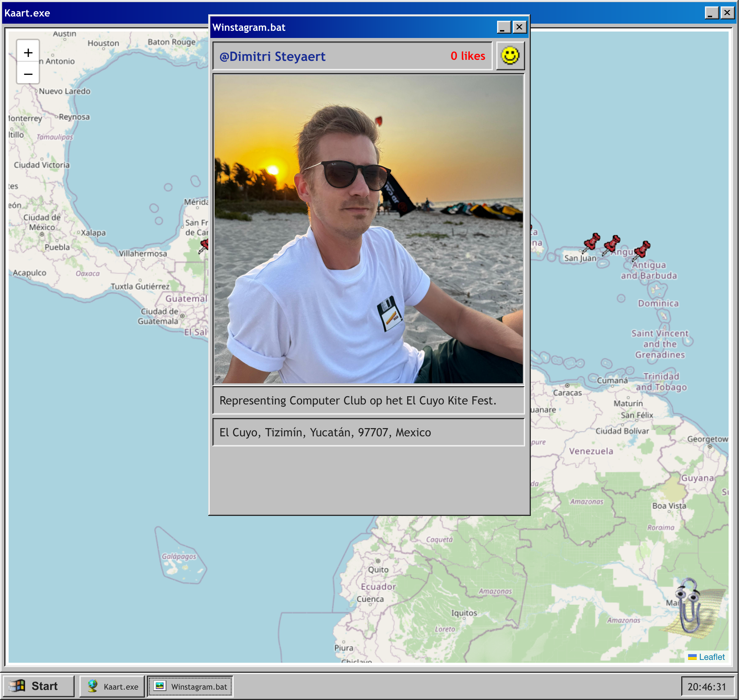The image size is (739, 700).
Task: Click the 0 likes counter
Action: [x=467, y=56]
